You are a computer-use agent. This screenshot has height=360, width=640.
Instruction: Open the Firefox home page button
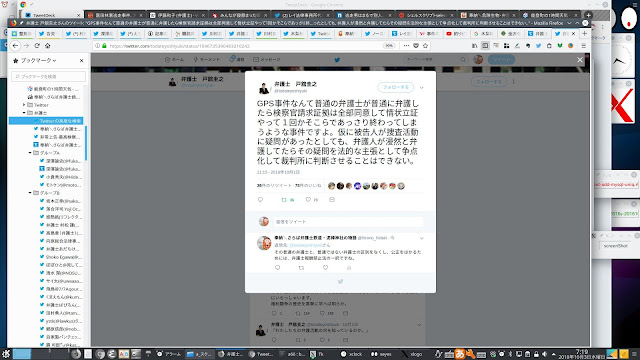pyautogui.click(x=48, y=46)
